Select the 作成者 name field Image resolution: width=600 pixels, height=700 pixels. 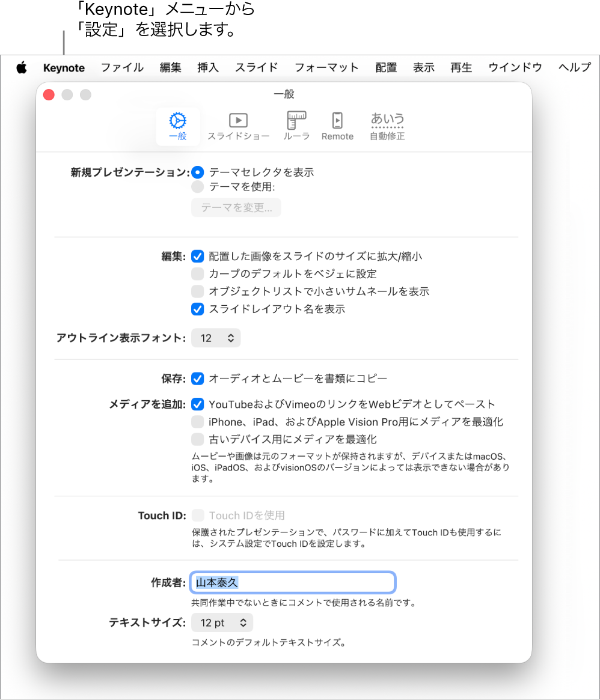(293, 582)
